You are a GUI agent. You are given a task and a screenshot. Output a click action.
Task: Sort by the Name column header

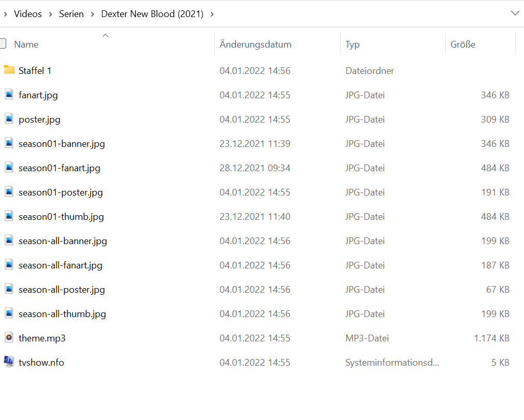pos(26,44)
